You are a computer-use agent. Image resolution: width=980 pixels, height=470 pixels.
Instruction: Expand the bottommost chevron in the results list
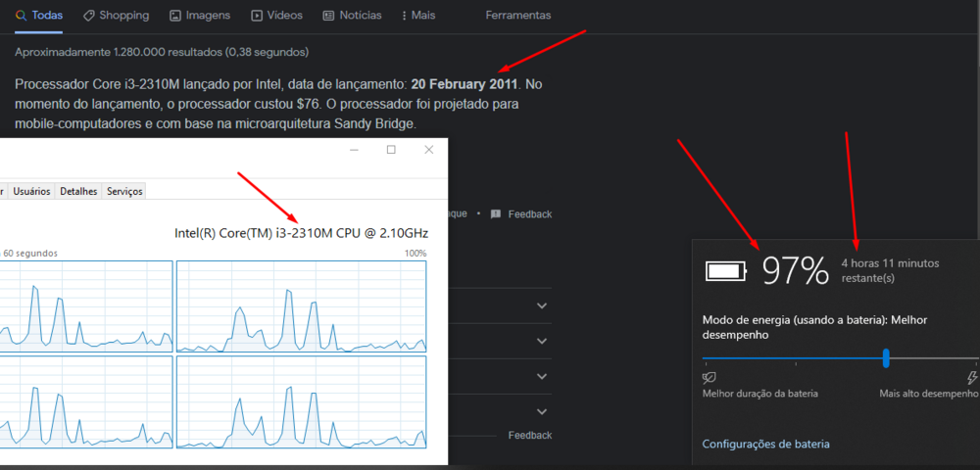pos(543,411)
